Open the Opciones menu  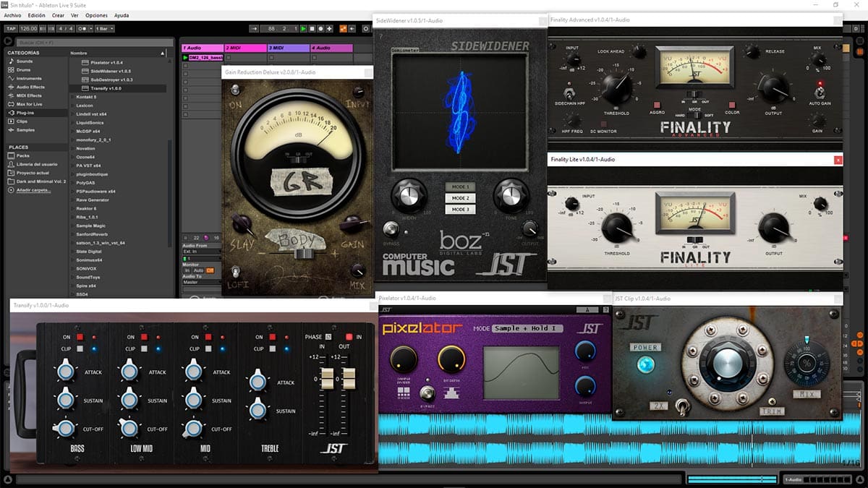pyautogui.click(x=97, y=15)
